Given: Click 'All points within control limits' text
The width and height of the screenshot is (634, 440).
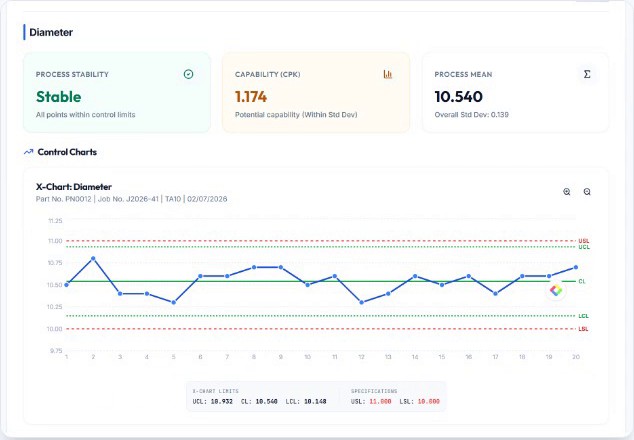Looking at the screenshot, I should click(x=85, y=115).
